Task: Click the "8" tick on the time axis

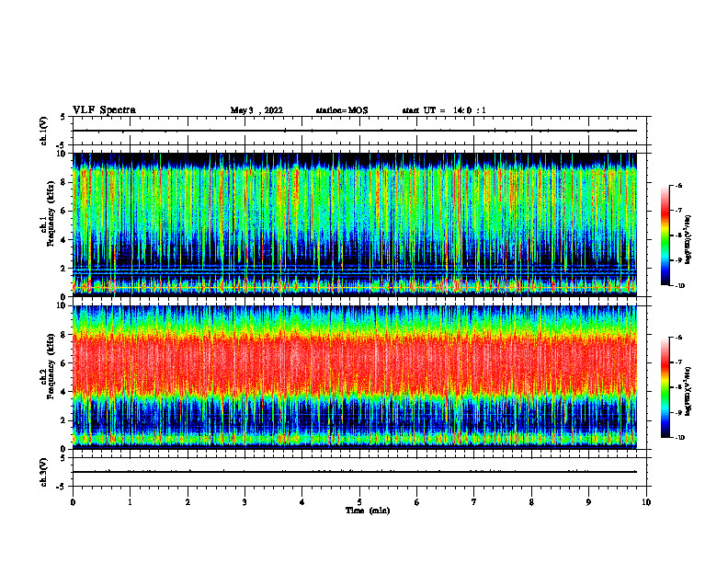Action: [531, 502]
